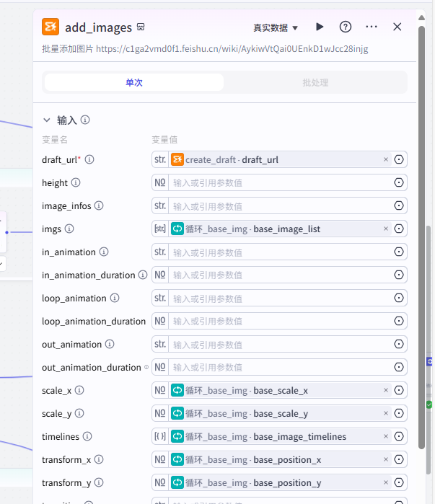Open the three-dot more options menu
This screenshot has height=504, width=435.
[372, 27]
